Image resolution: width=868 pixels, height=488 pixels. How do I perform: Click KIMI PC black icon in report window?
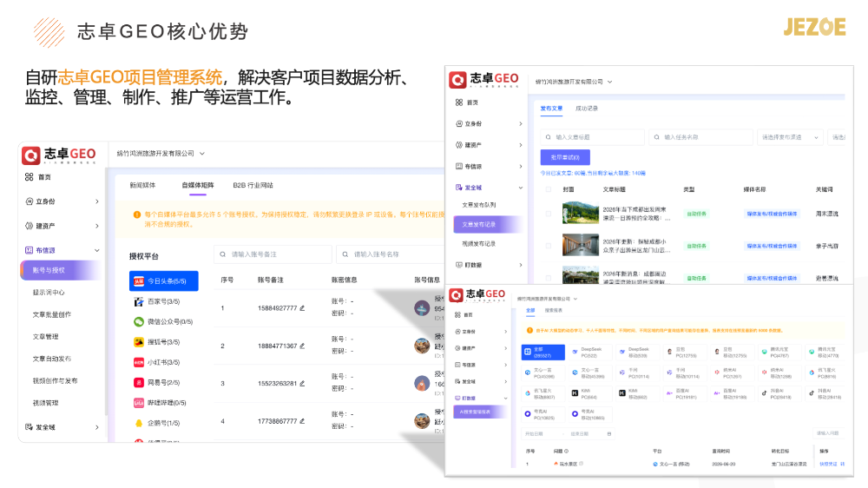click(575, 393)
